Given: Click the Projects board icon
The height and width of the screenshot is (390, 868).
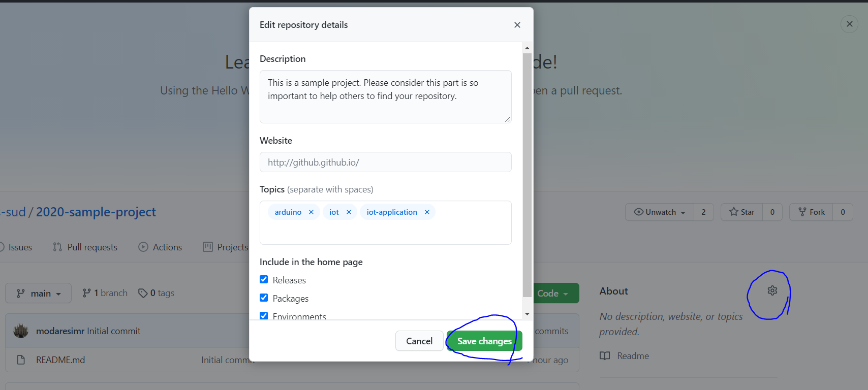Looking at the screenshot, I should point(208,247).
